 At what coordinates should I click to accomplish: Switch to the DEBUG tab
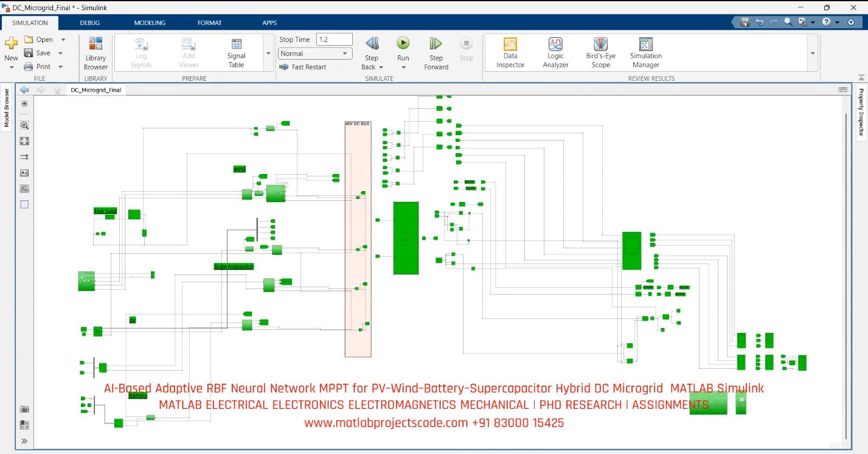90,23
